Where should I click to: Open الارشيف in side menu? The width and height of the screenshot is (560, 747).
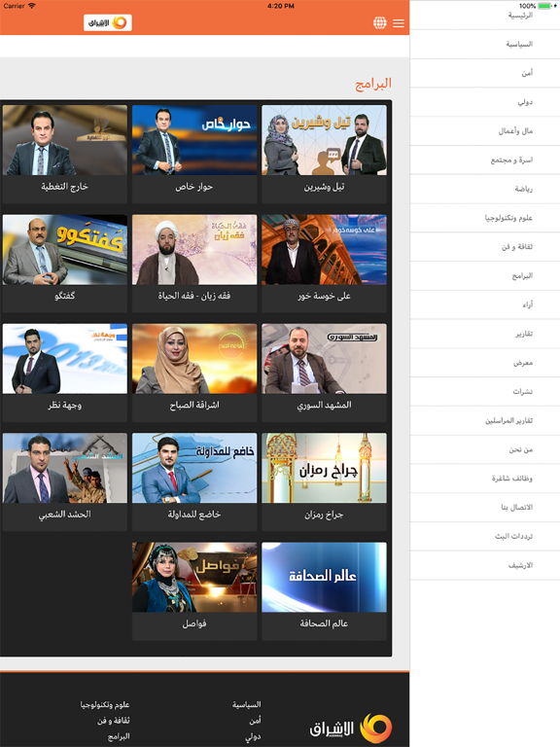pos(485,565)
